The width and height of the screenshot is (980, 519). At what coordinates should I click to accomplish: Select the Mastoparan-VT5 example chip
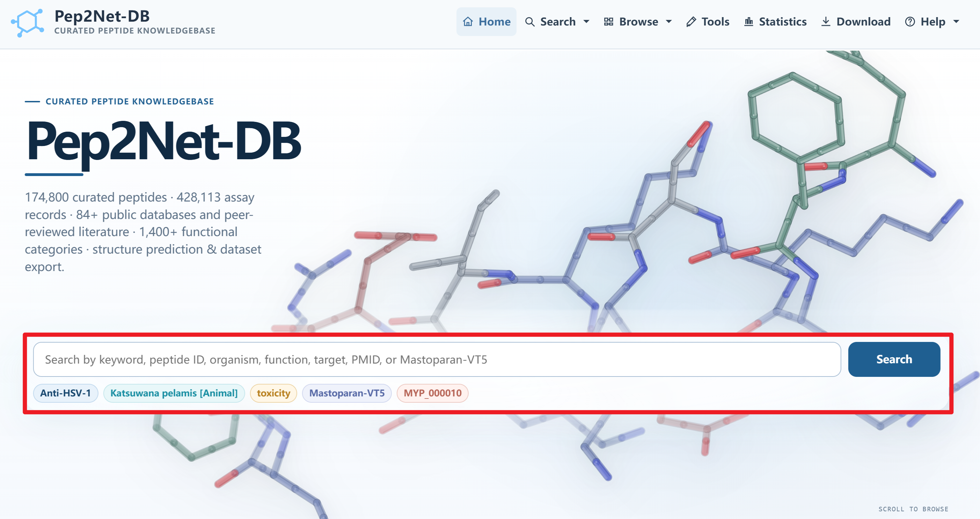(347, 393)
